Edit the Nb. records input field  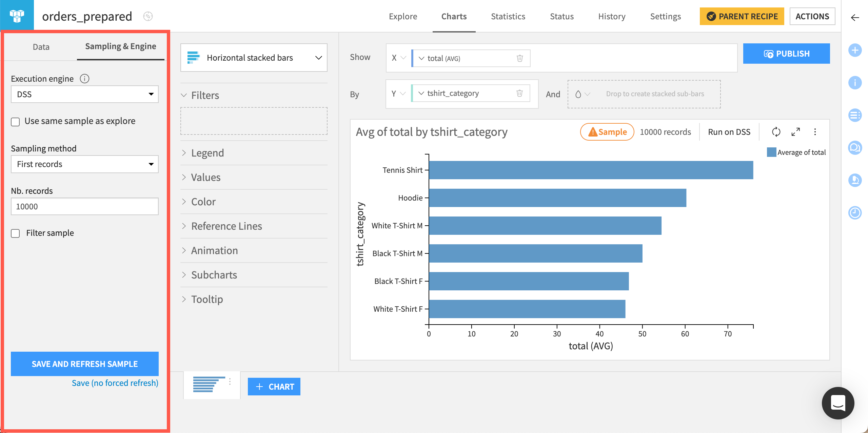[84, 206]
